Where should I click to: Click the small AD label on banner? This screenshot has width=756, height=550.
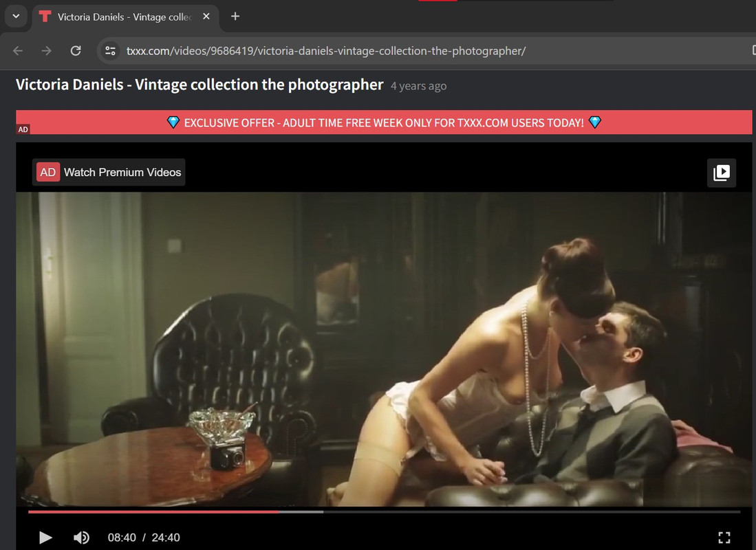pyautogui.click(x=23, y=130)
